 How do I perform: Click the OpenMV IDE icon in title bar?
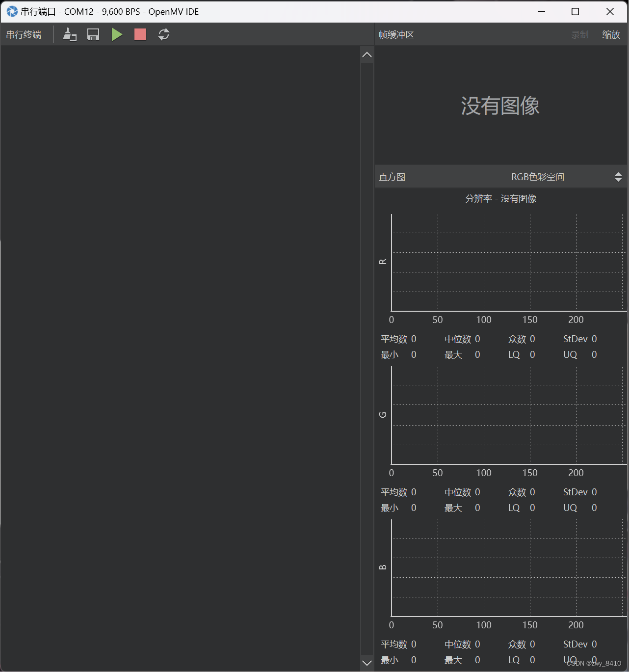point(10,11)
